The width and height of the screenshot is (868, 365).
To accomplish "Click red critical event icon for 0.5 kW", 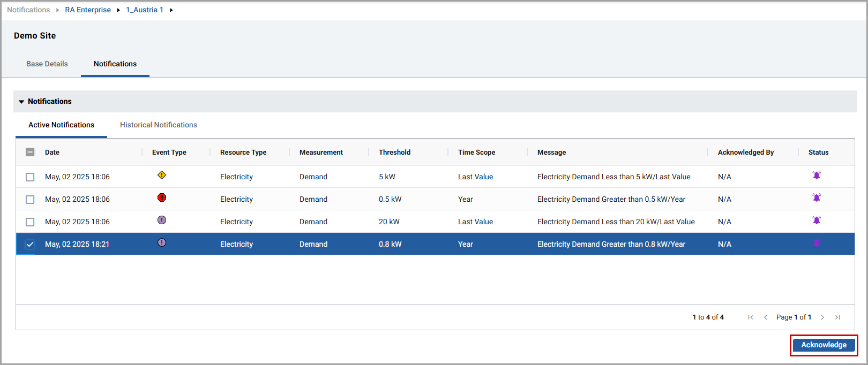I will click(x=162, y=197).
